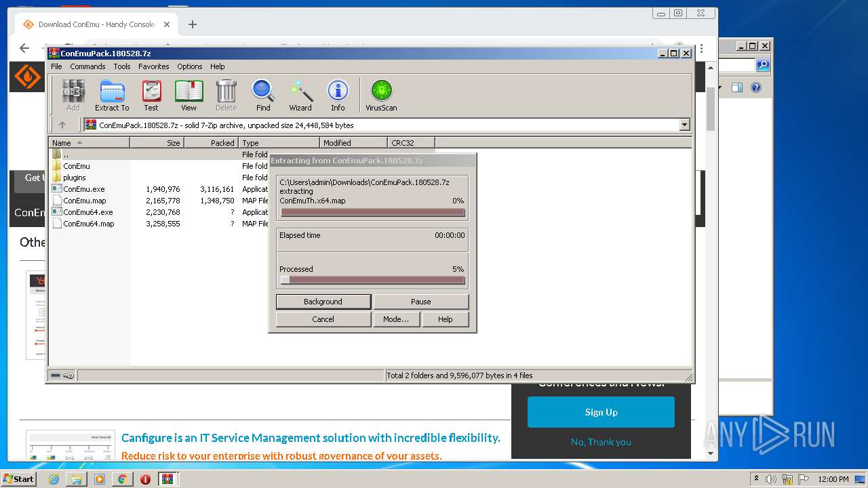
Task: Click the Chrome taskbar icon
Action: tap(122, 479)
